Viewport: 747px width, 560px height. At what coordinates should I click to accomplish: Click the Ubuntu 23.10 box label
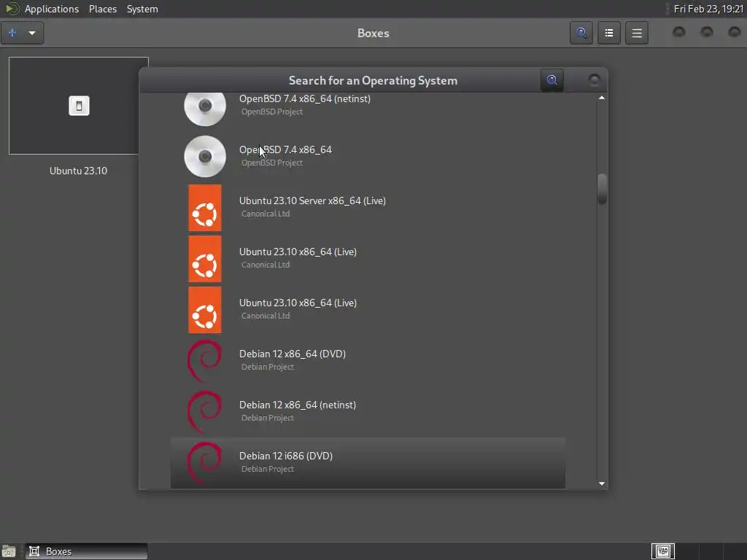point(79,171)
